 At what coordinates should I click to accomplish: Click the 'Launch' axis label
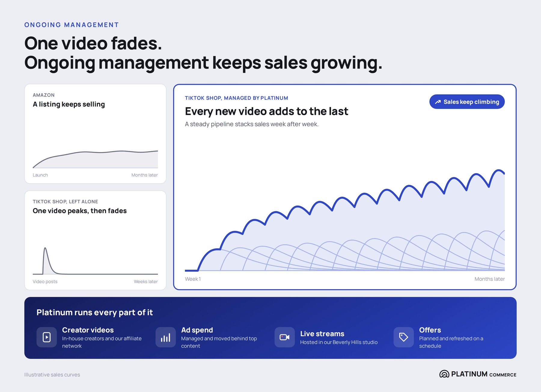tap(40, 175)
